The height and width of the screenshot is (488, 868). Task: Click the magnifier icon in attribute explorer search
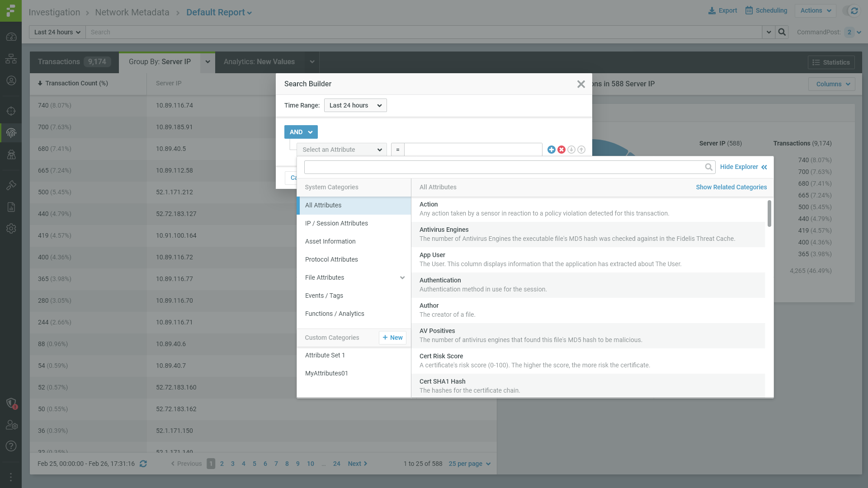click(708, 167)
